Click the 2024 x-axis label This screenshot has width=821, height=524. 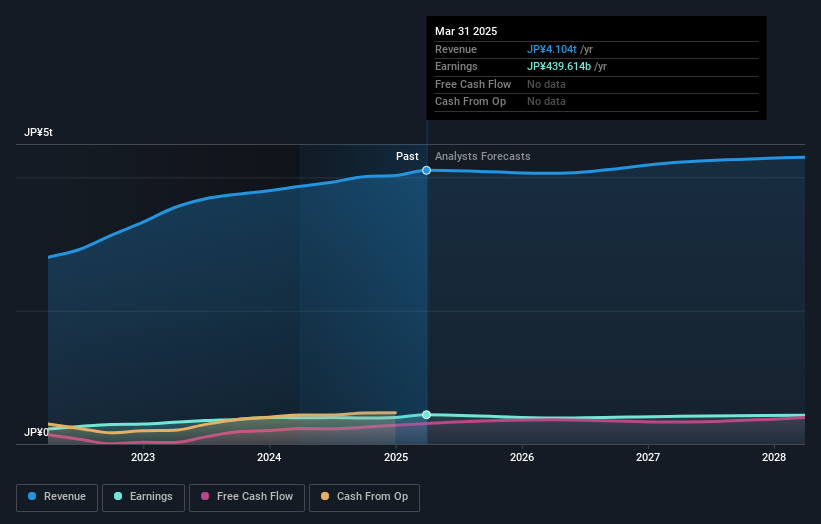(x=269, y=457)
